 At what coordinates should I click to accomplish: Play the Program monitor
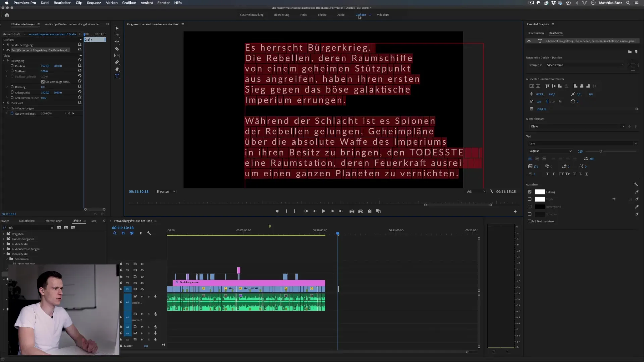[323, 211]
